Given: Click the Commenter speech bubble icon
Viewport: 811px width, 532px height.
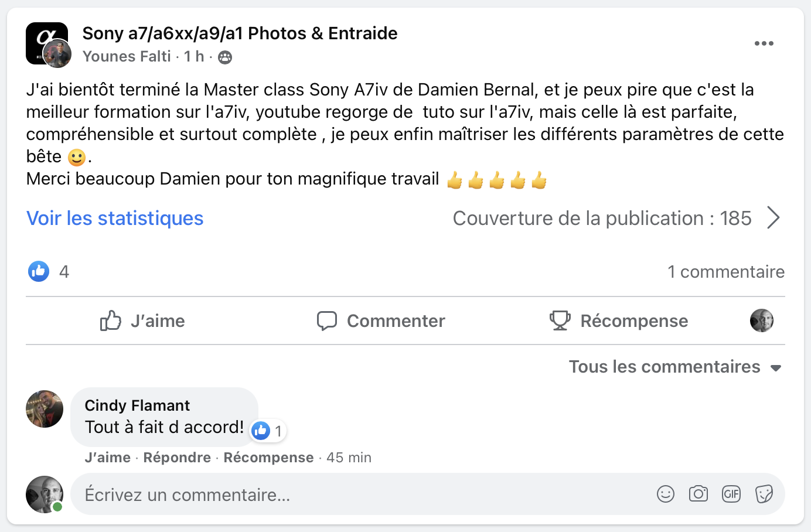Looking at the screenshot, I should [326, 320].
